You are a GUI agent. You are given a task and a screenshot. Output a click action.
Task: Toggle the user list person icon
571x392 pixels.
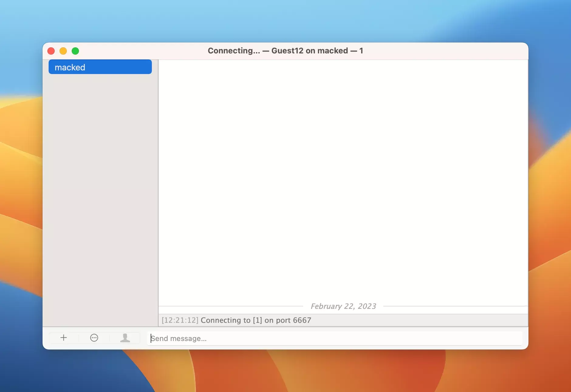click(125, 338)
